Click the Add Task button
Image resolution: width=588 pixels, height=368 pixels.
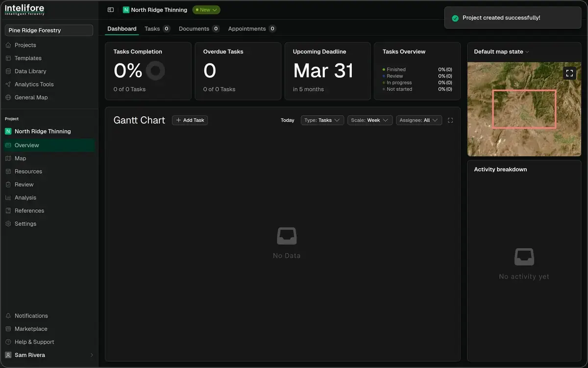pyautogui.click(x=190, y=120)
